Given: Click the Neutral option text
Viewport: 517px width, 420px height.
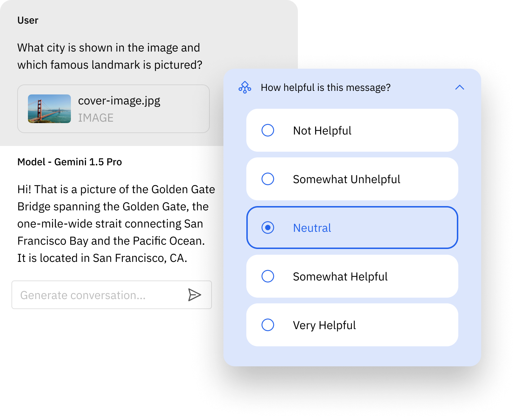Looking at the screenshot, I should coord(312,228).
